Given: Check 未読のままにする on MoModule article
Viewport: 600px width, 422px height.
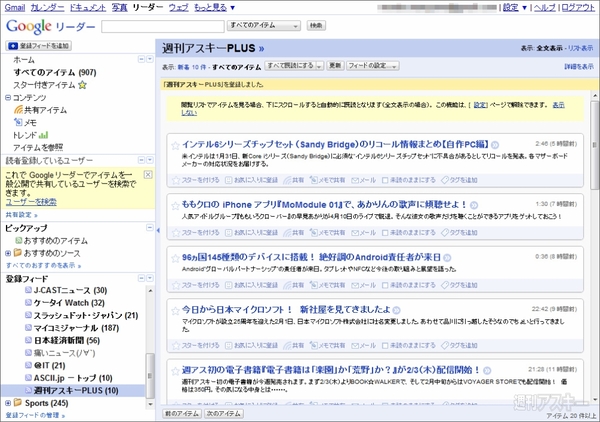Looking at the screenshot, I should [385, 233].
